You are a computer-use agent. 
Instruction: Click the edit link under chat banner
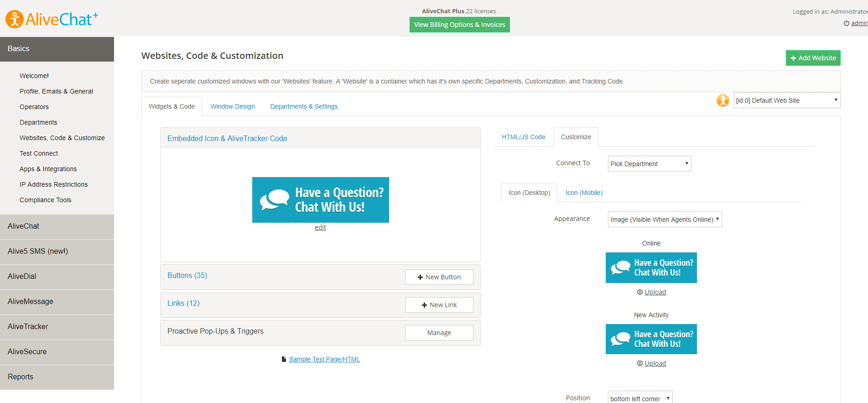tap(320, 227)
